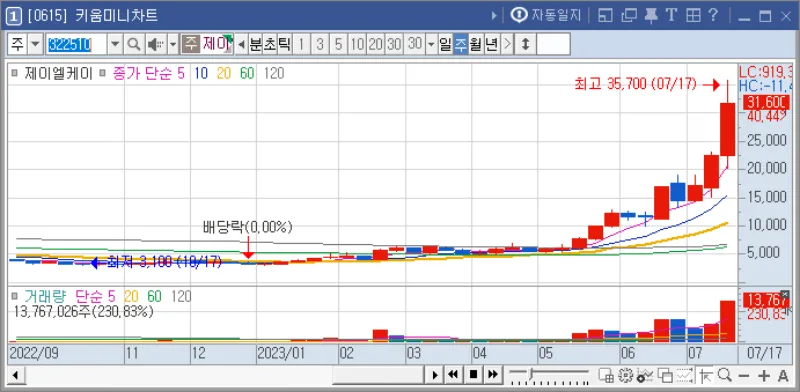Switch to 년 yearly chart
Image resolution: width=800 pixels, height=392 pixels.
tap(491, 44)
